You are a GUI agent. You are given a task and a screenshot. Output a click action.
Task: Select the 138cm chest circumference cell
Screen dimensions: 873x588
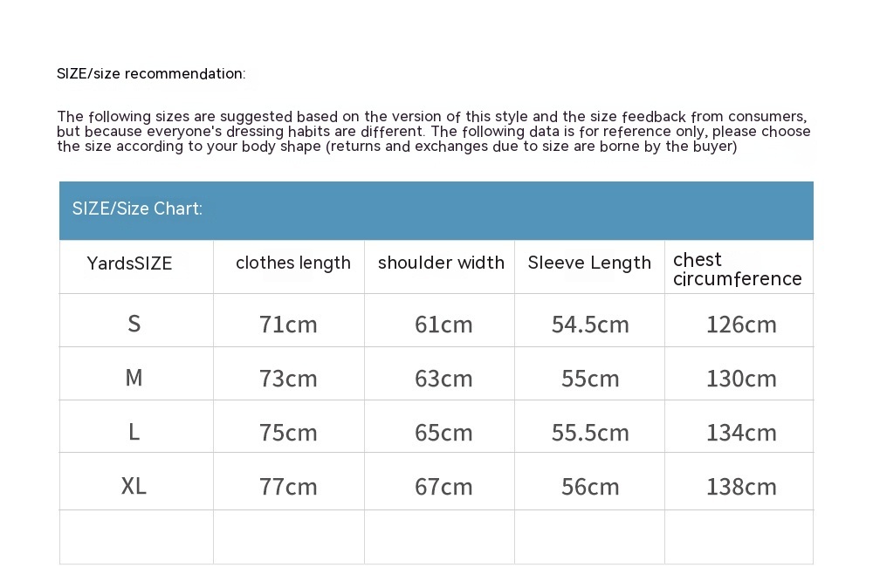pos(741,487)
